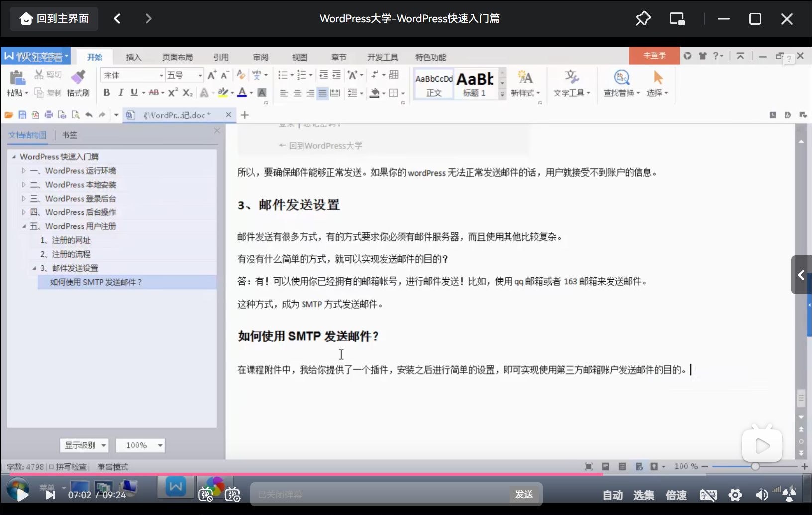812x515 pixels.
Task: Click the decrease font size icon
Action: click(224, 75)
